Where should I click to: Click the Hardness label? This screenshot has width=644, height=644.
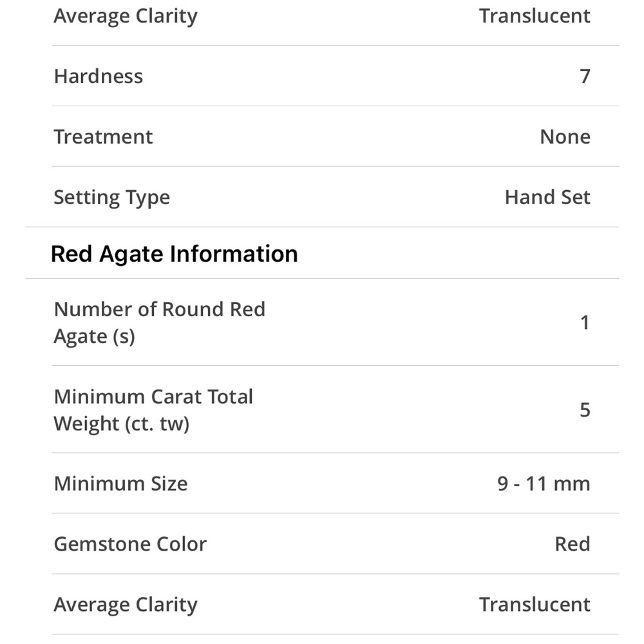coord(99,76)
